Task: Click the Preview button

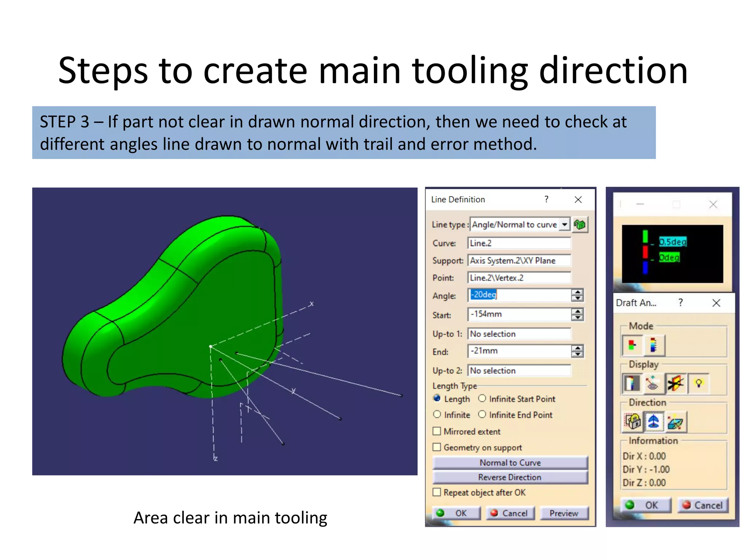Action: 564,513
